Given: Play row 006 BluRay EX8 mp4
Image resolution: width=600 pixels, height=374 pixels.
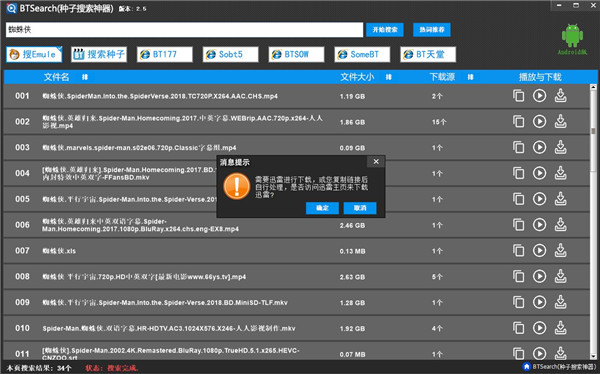Looking at the screenshot, I should pyautogui.click(x=540, y=225).
